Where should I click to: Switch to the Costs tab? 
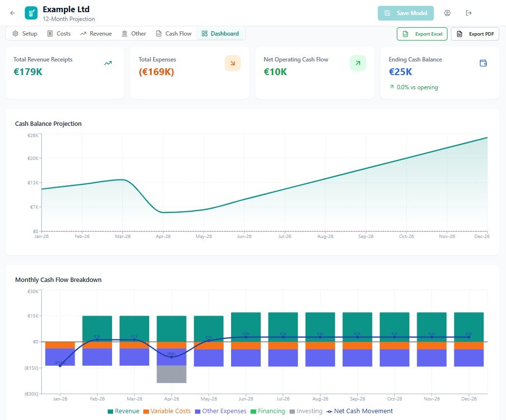59,34
